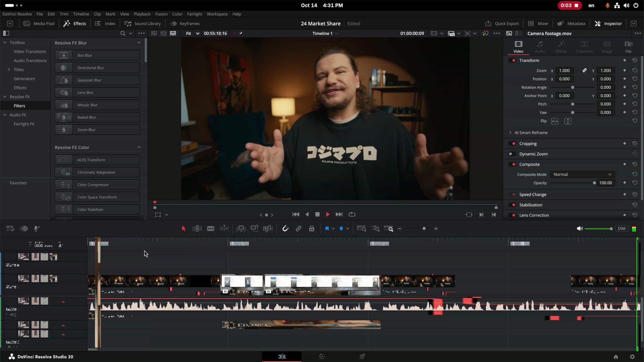
Task: Click the Quick Export button
Action: pos(502,23)
